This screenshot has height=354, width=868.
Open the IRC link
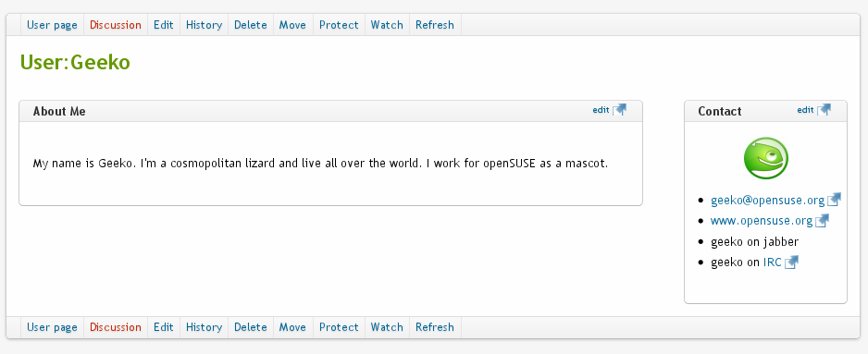[x=773, y=262]
